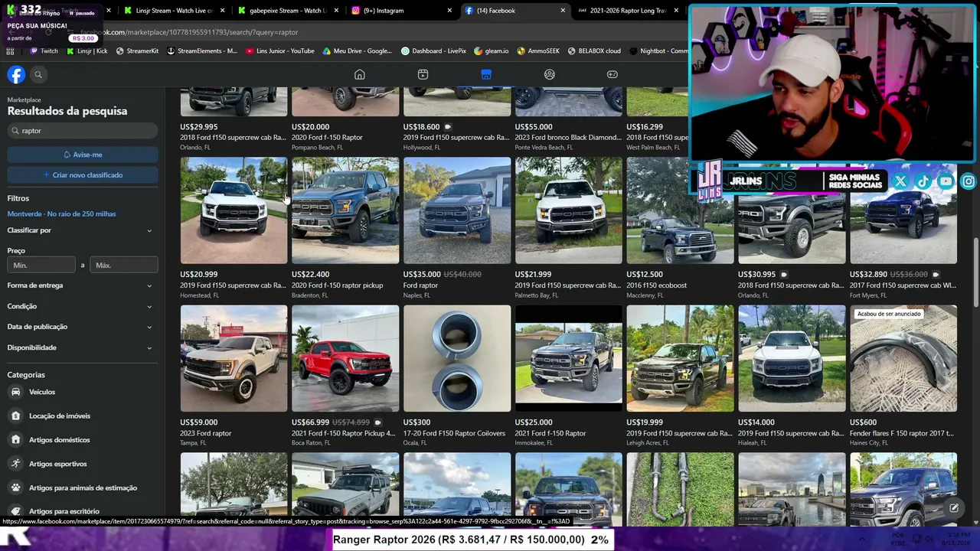This screenshot has width=980, height=551.
Task: Select the Marketplace storefront icon in header
Action: (486, 74)
